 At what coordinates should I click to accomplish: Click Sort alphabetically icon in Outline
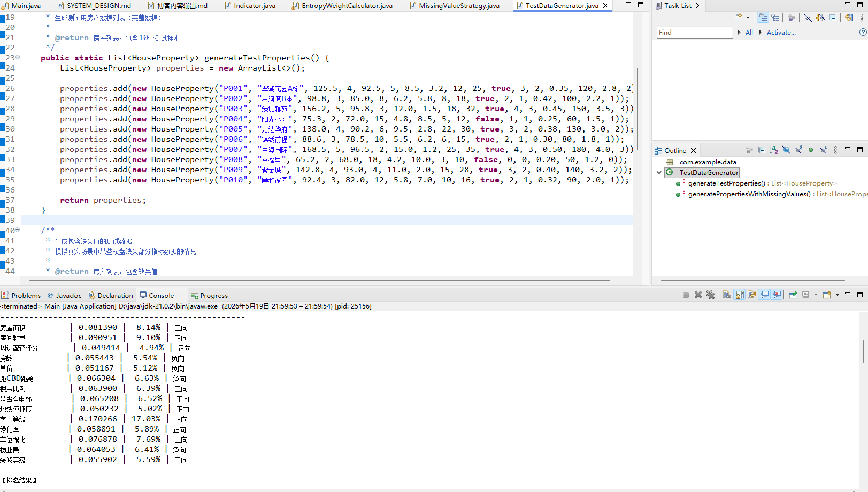coord(774,150)
